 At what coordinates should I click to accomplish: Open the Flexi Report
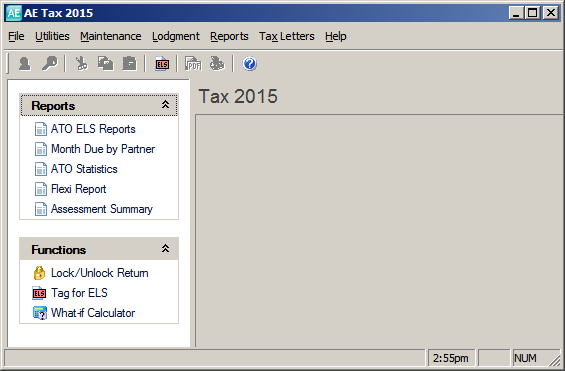(x=79, y=189)
